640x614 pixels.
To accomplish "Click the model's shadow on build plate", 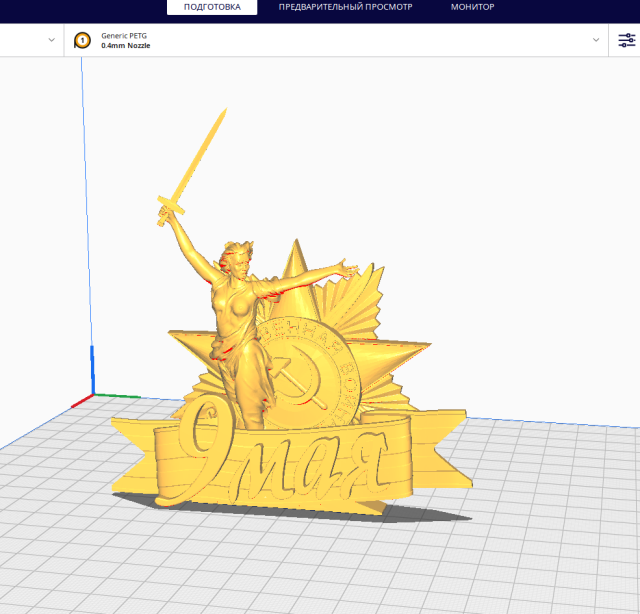I will click(420, 513).
